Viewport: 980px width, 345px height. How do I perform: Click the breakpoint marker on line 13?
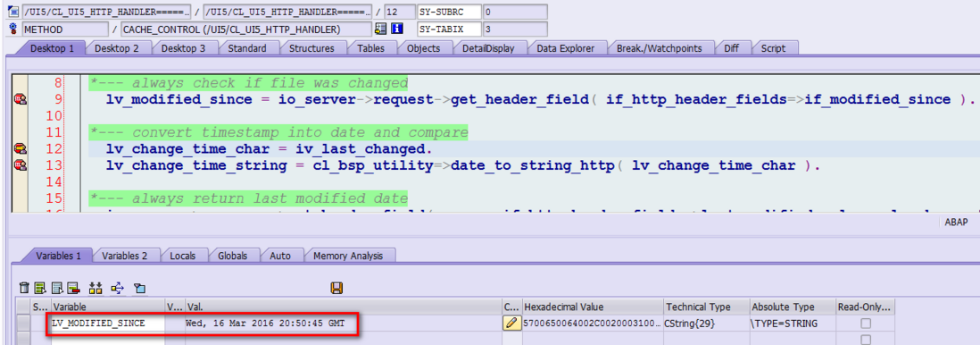point(20,165)
